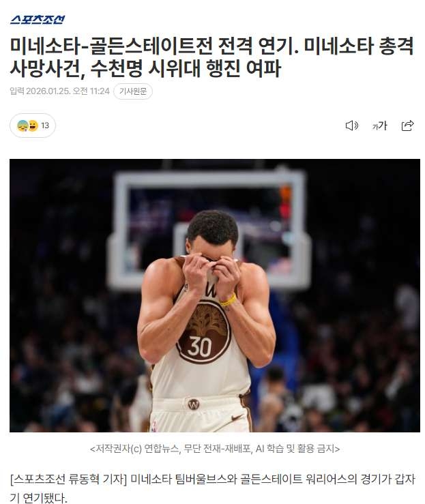Open the reactions pill showing 13
425x504 pixels.
(x=33, y=125)
